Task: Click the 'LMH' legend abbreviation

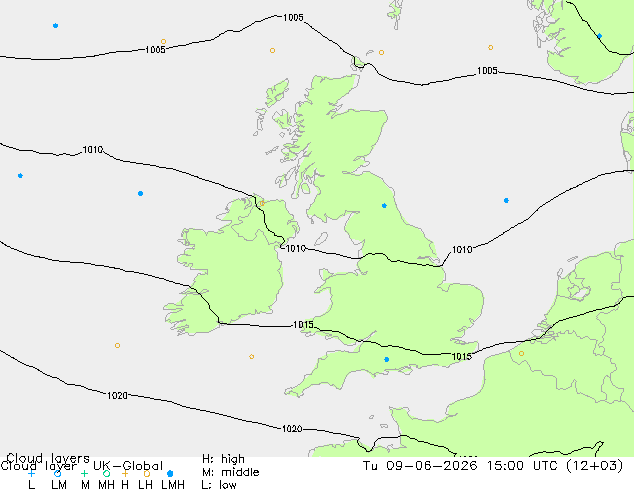Action: pos(173,484)
